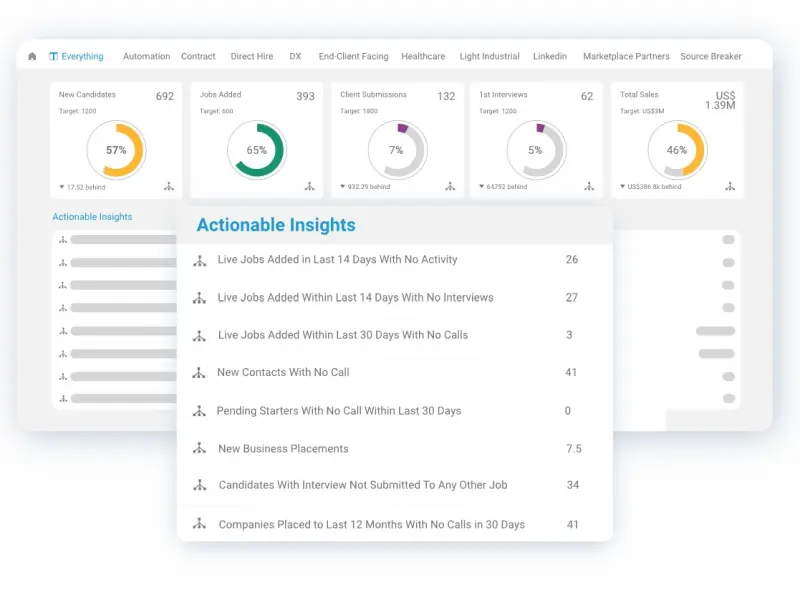Screen dimensions: 800x600
Task: Click icon beside New Business Placements
Action: [x=199, y=449]
